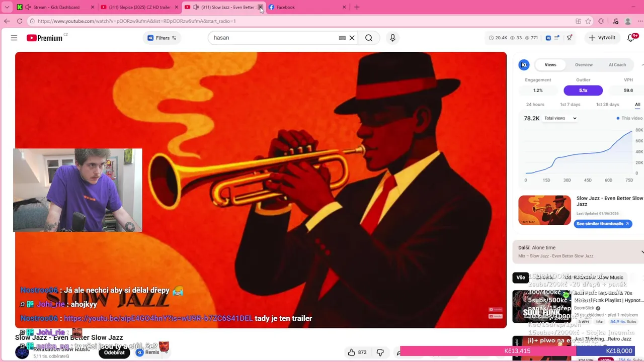Start voice search with the microphone

point(393,38)
